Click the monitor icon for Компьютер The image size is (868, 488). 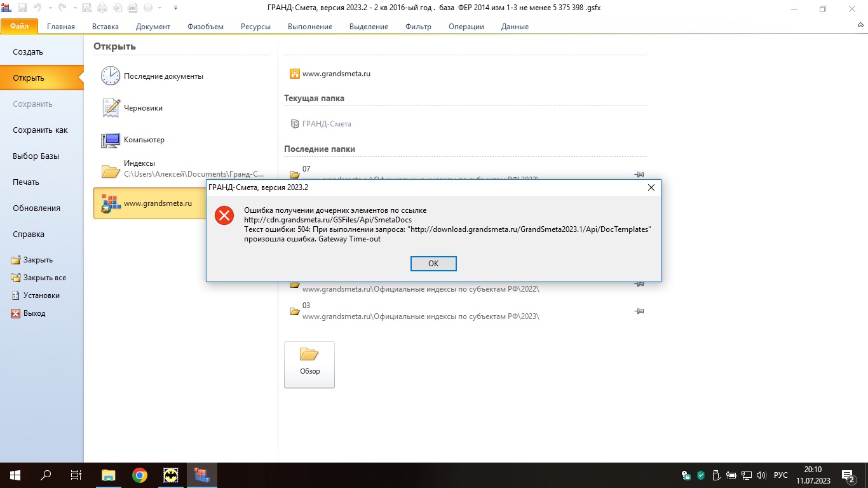[111, 140]
